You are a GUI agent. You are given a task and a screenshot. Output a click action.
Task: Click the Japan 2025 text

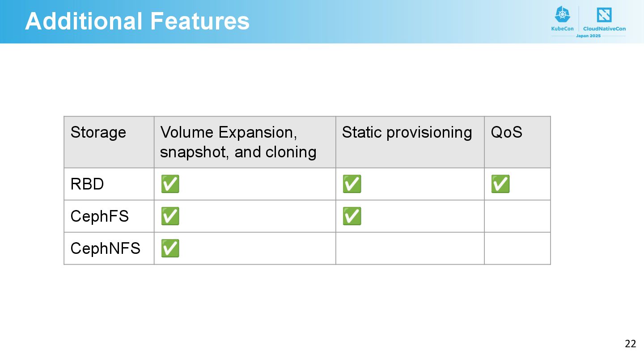click(588, 36)
